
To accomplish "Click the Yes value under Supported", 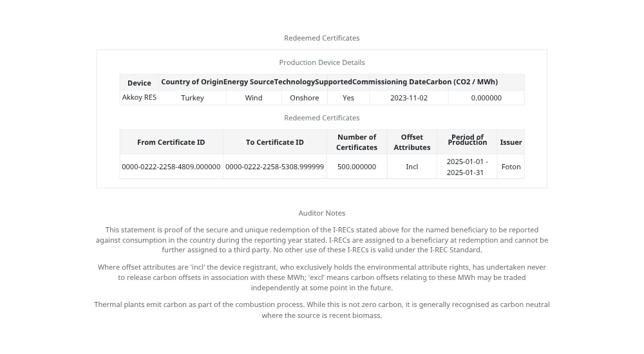I will (348, 98).
